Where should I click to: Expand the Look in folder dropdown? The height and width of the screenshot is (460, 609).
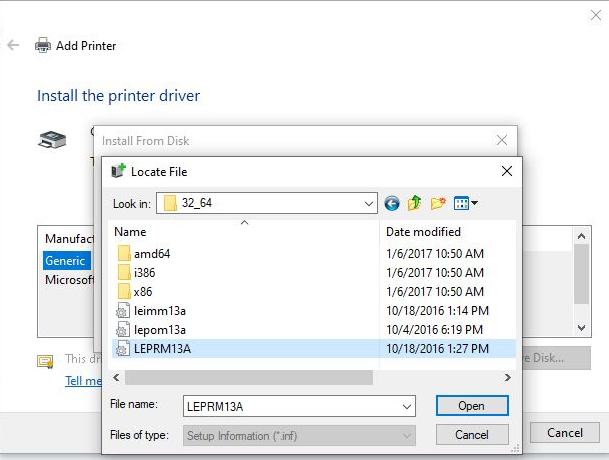pyautogui.click(x=369, y=203)
